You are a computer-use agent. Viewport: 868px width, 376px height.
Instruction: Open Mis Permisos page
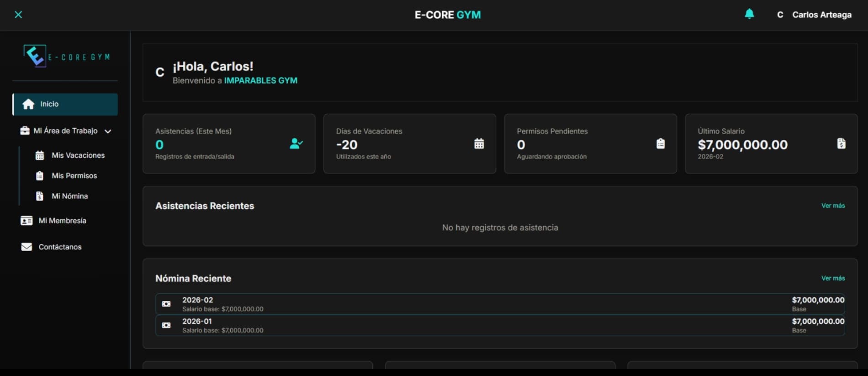click(x=74, y=176)
